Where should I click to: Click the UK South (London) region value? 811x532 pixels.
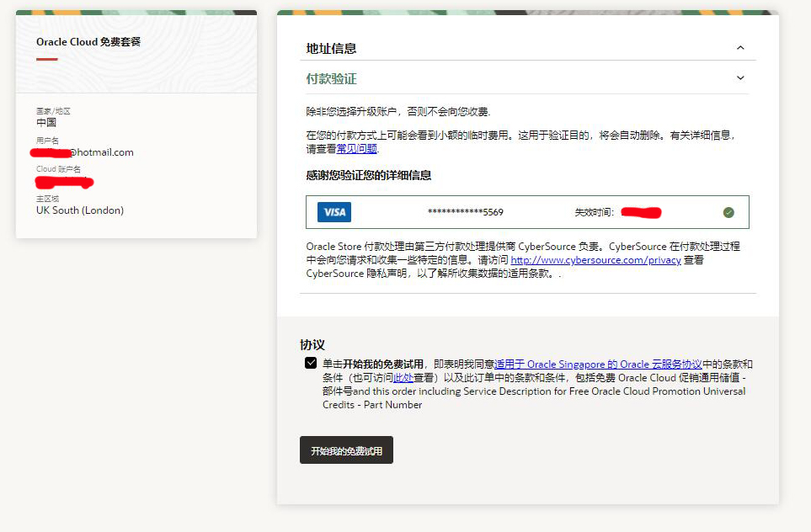[x=80, y=210]
